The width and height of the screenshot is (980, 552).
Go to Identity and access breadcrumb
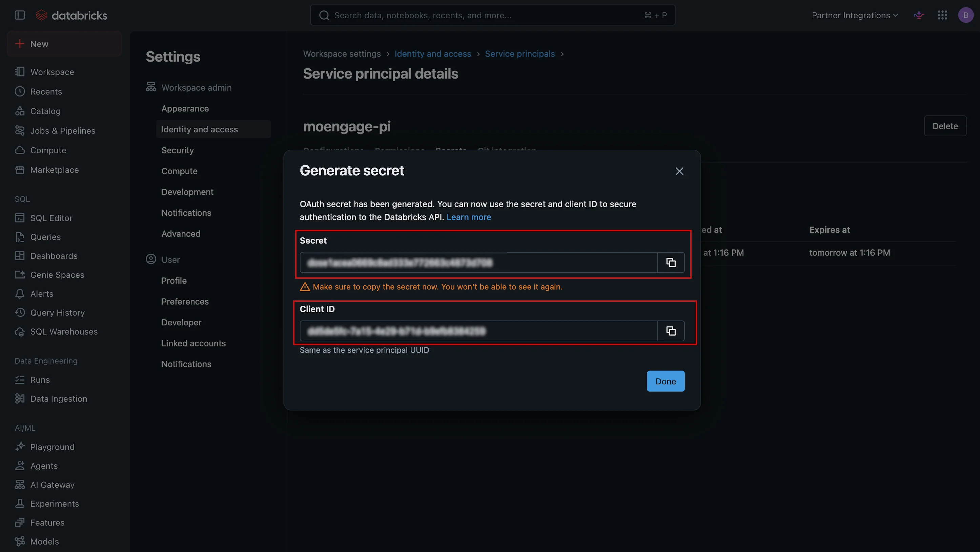click(x=432, y=54)
